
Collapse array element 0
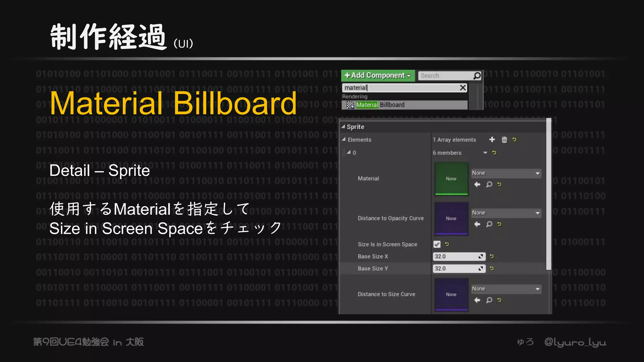(349, 152)
